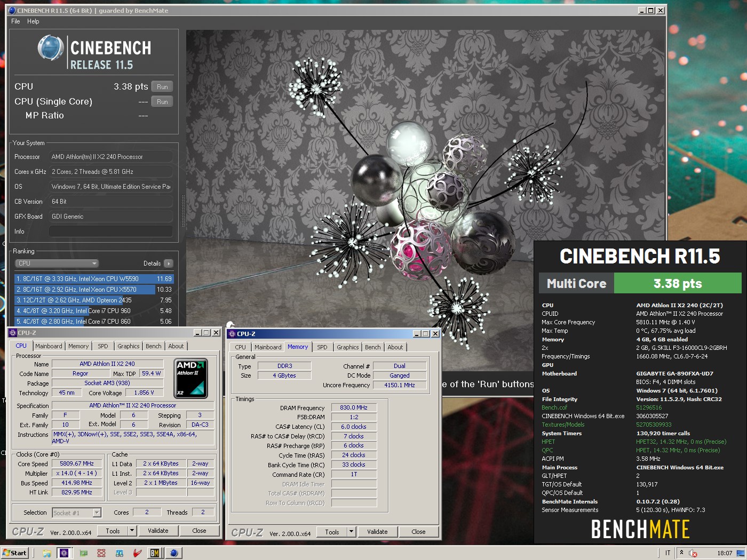Click the red knot icon in the taskbar
This screenshot has height=560, width=747.
101,553
